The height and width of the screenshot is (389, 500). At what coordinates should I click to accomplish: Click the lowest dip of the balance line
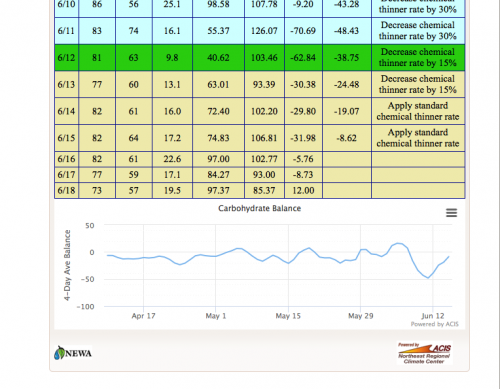[428, 278]
